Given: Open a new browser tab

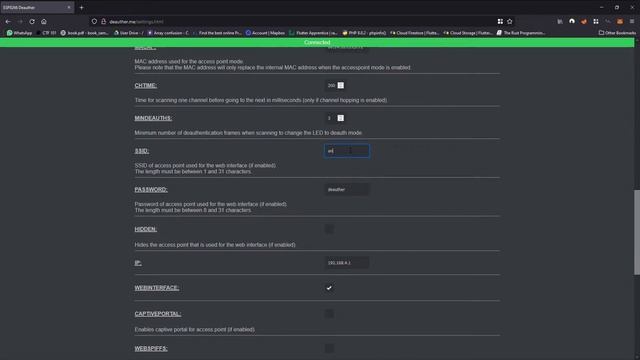Looking at the screenshot, I should pos(82,7).
